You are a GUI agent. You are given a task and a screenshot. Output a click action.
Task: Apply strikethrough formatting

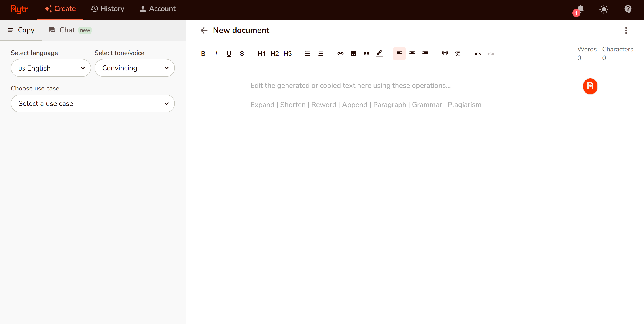coord(242,54)
